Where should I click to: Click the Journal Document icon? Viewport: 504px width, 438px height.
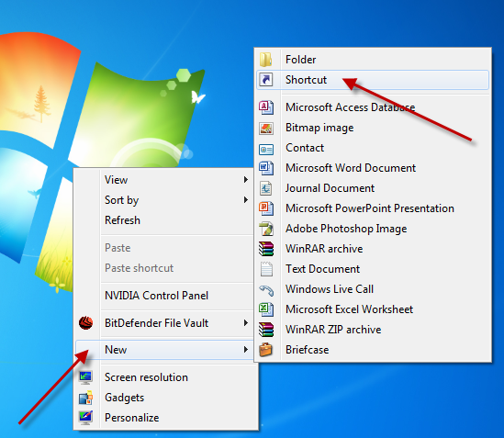point(266,188)
